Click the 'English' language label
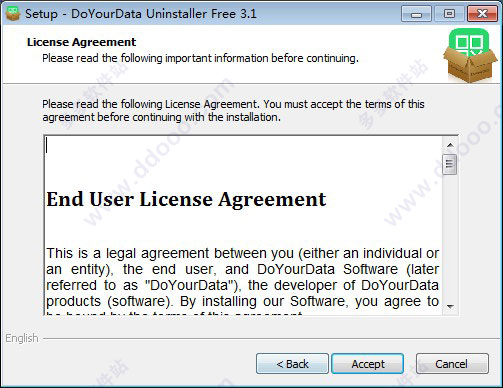This screenshot has height=388, width=503. coord(22,338)
